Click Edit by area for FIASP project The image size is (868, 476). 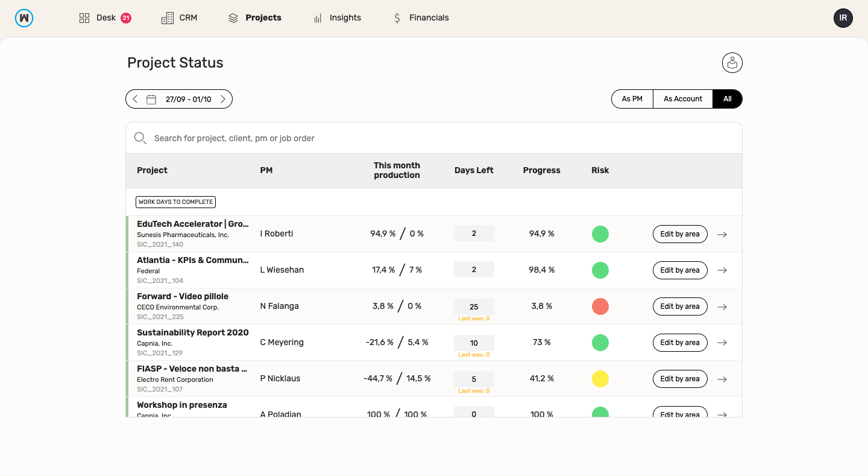click(x=679, y=379)
